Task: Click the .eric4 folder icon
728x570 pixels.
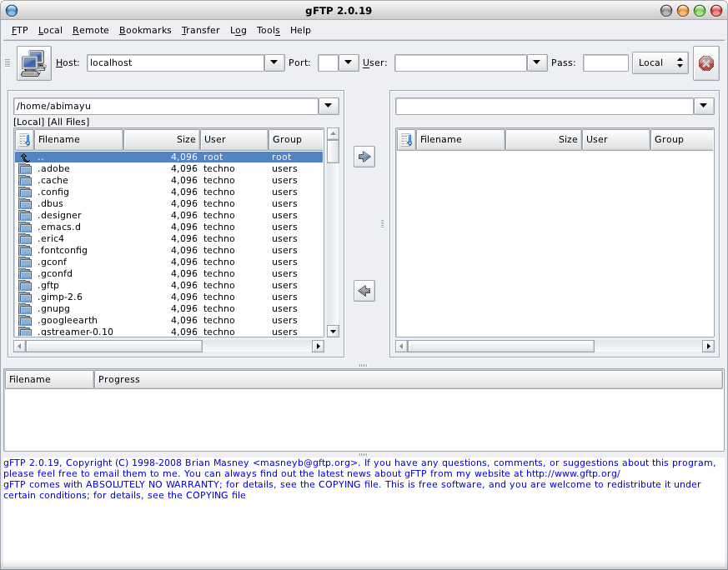Action: (x=25, y=239)
